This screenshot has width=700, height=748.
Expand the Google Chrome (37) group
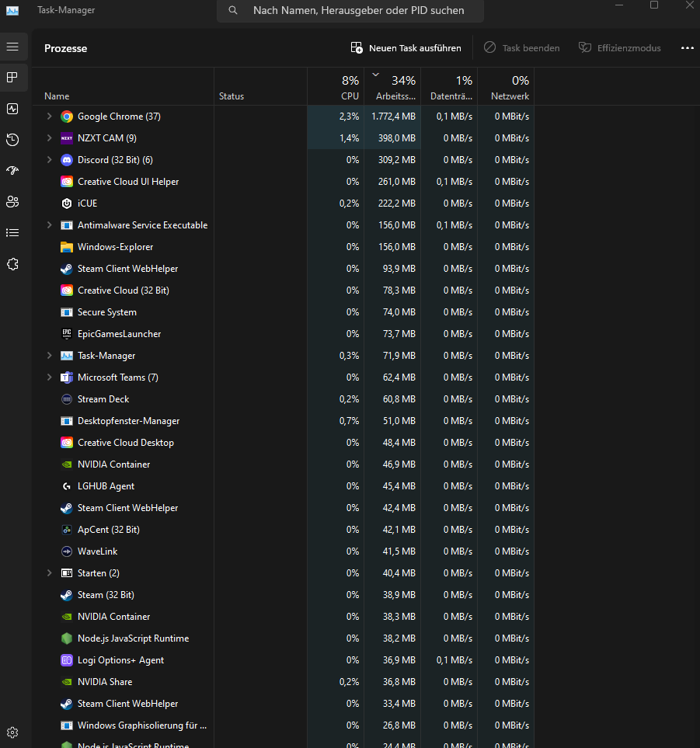(49, 117)
